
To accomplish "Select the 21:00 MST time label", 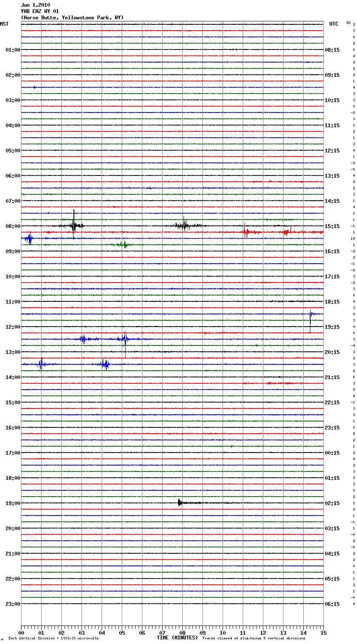I will click(x=13, y=554).
